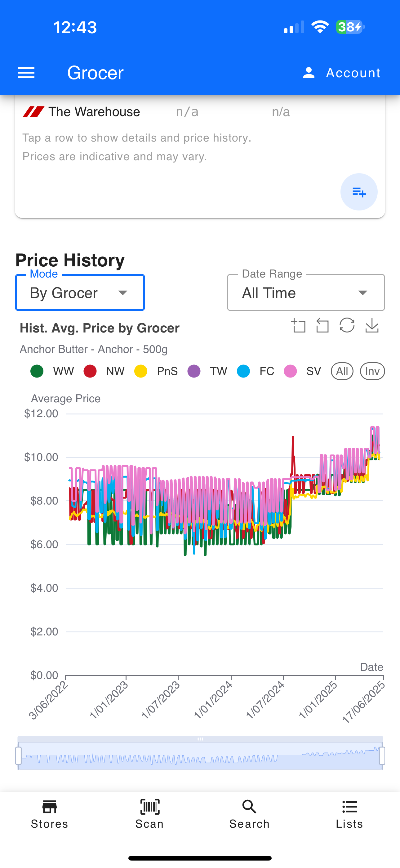
Task: Open the Search tab
Action: 250,813
